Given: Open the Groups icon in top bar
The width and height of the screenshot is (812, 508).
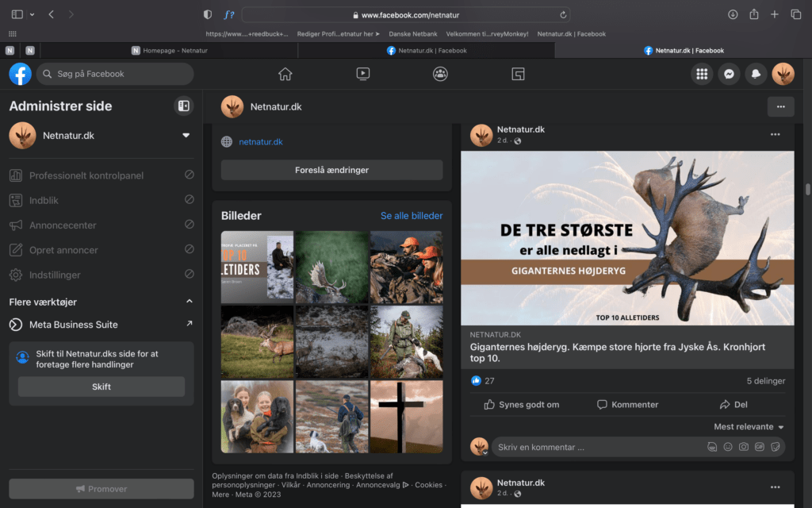Looking at the screenshot, I should click(x=440, y=74).
